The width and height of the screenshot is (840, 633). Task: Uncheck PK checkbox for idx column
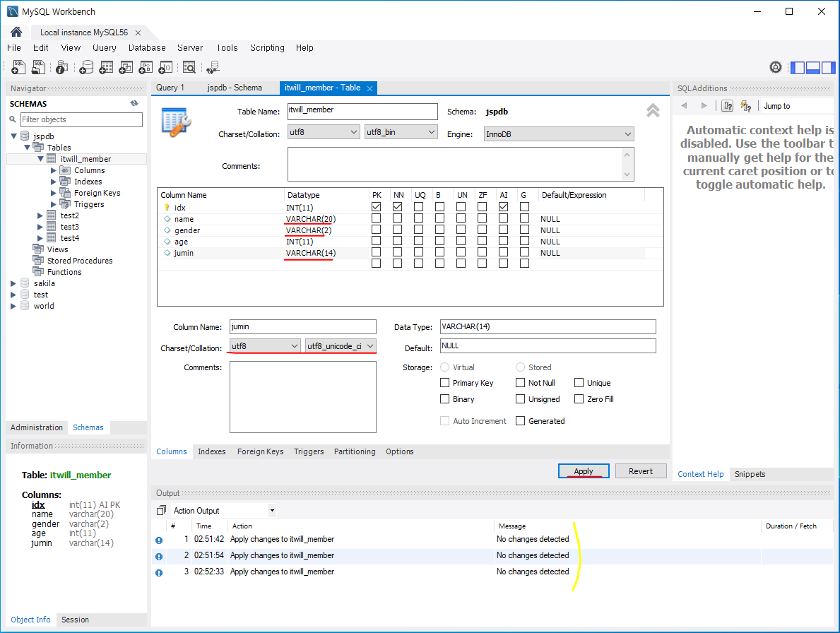tap(376, 207)
